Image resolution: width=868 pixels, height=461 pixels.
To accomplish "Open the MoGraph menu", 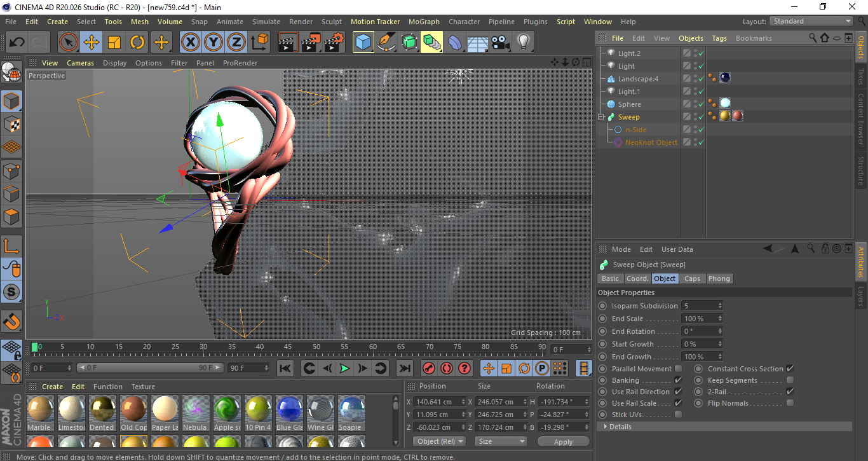I will click(x=424, y=22).
